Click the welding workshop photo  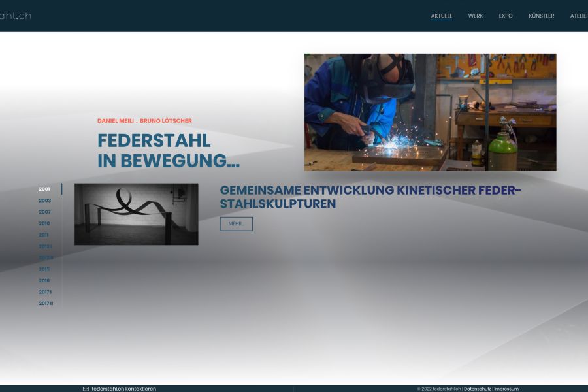tap(431, 112)
